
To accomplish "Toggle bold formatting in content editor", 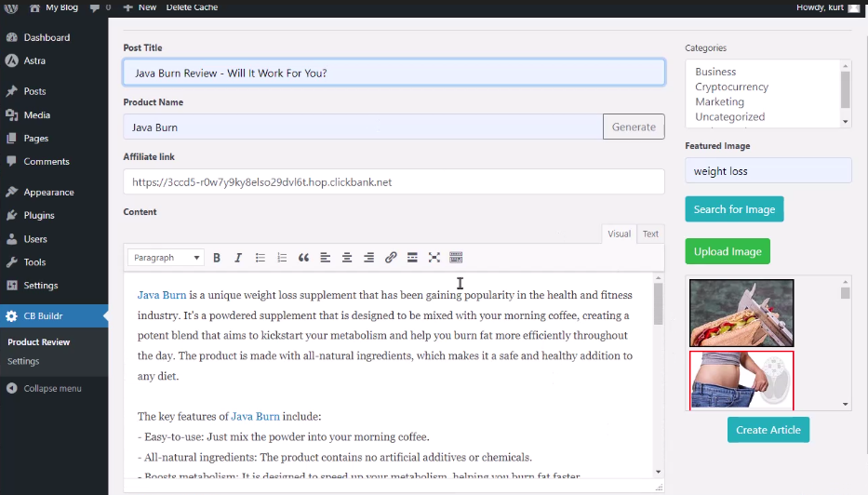I will (217, 258).
